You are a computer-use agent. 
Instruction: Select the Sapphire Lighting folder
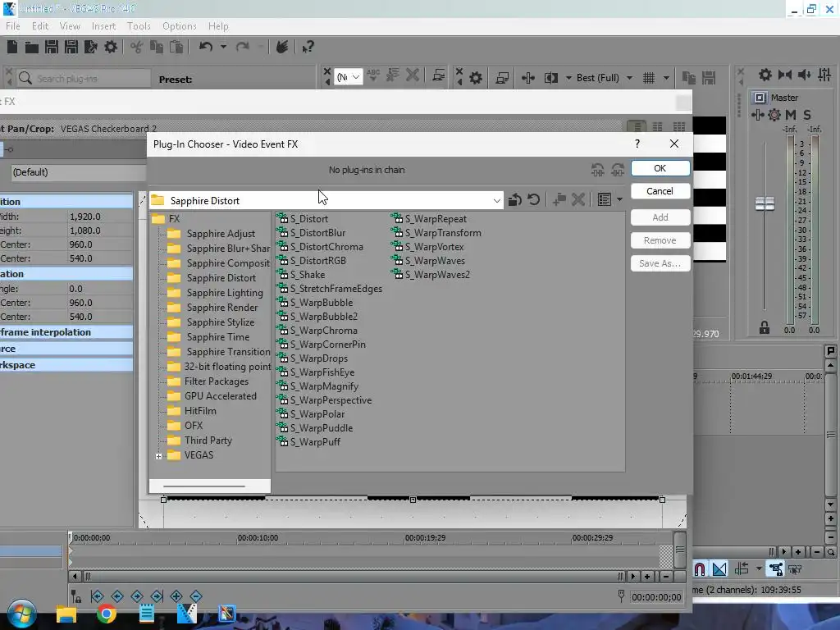point(216,293)
